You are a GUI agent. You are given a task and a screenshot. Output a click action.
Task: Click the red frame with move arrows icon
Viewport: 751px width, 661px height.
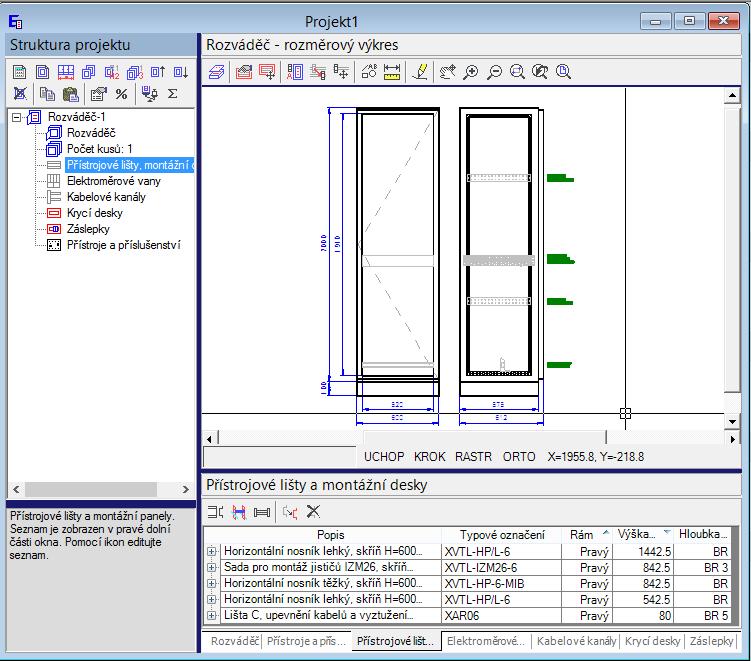click(267, 72)
